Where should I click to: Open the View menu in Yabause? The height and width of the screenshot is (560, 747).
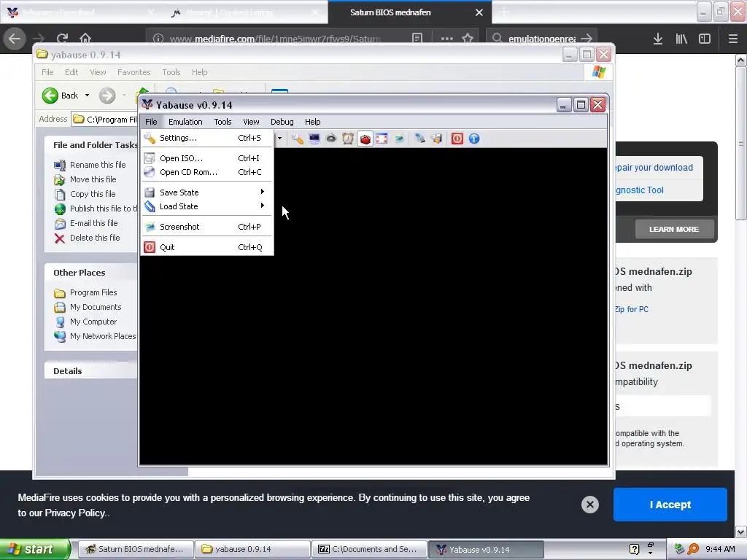pos(251,122)
